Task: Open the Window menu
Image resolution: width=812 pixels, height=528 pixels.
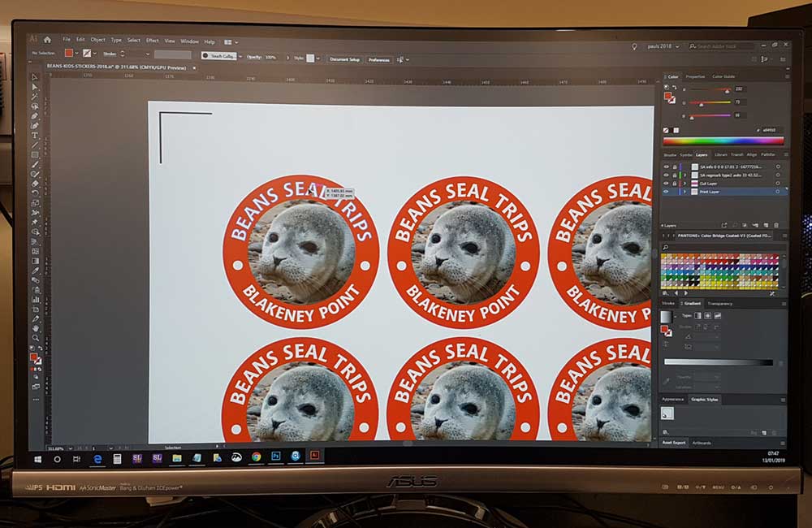Action: tap(189, 41)
